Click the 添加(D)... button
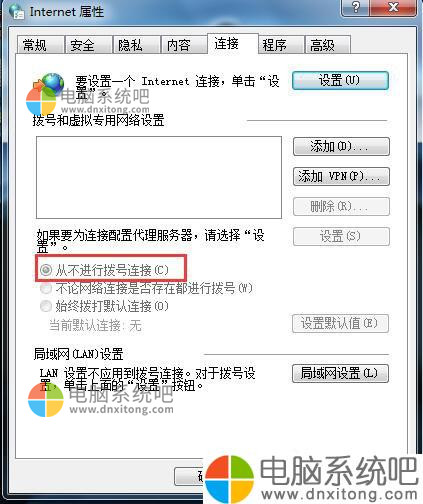Image resolution: width=423 pixels, height=504 pixels. click(x=341, y=146)
